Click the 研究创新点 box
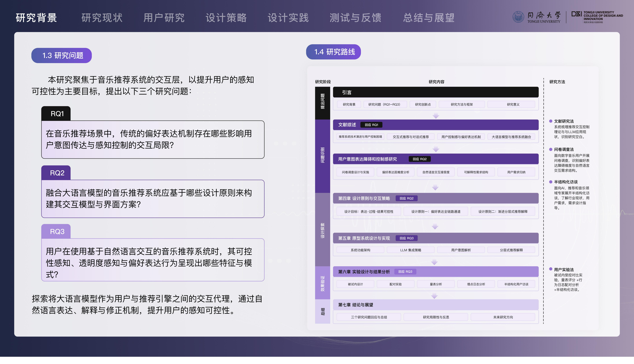 pyautogui.click(x=423, y=105)
